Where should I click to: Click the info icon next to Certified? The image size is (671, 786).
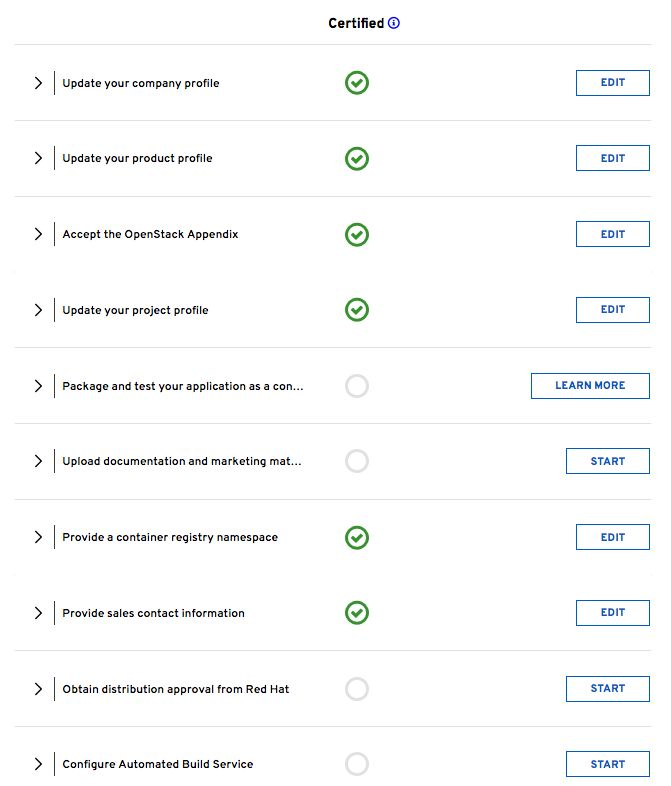[x=394, y=23]
